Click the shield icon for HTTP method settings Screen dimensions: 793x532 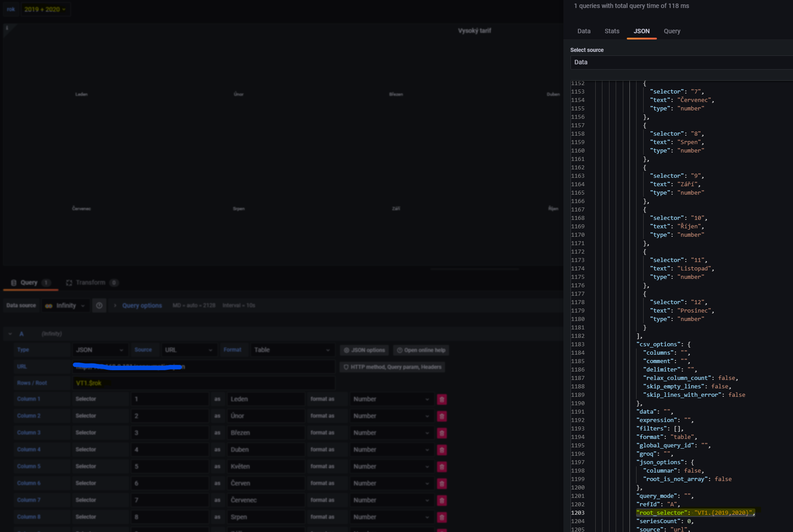click(x=346, y=367)
